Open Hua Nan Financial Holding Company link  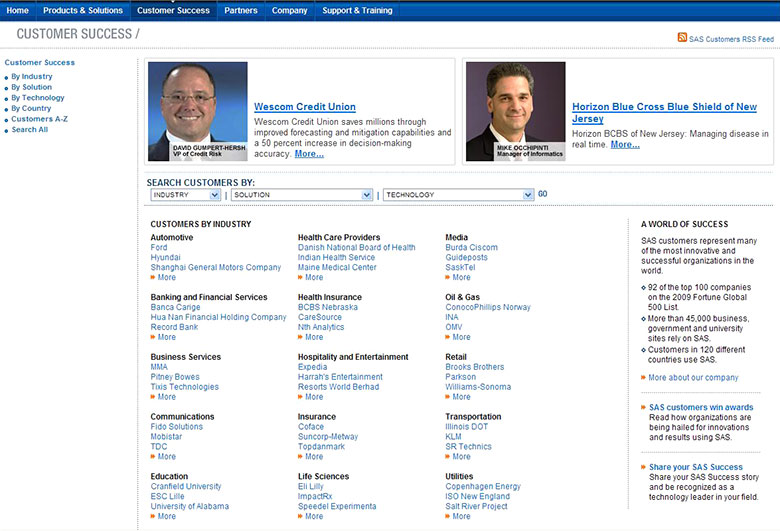point(218,317)
